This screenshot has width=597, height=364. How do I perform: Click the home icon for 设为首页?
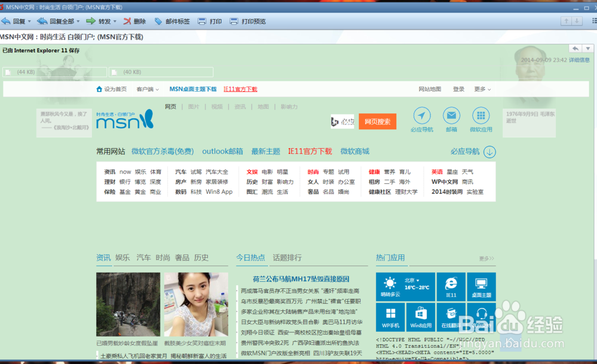(x=99, y=89)
